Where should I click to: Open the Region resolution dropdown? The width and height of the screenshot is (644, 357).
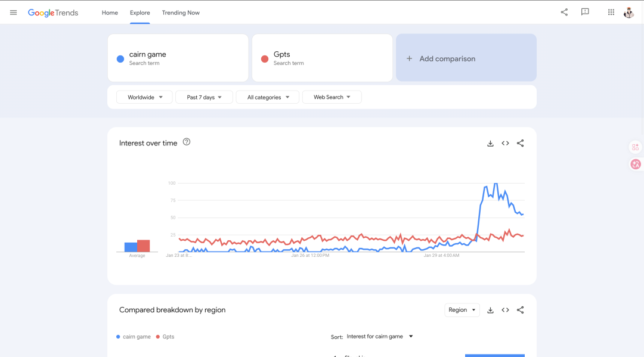(462, 310)
